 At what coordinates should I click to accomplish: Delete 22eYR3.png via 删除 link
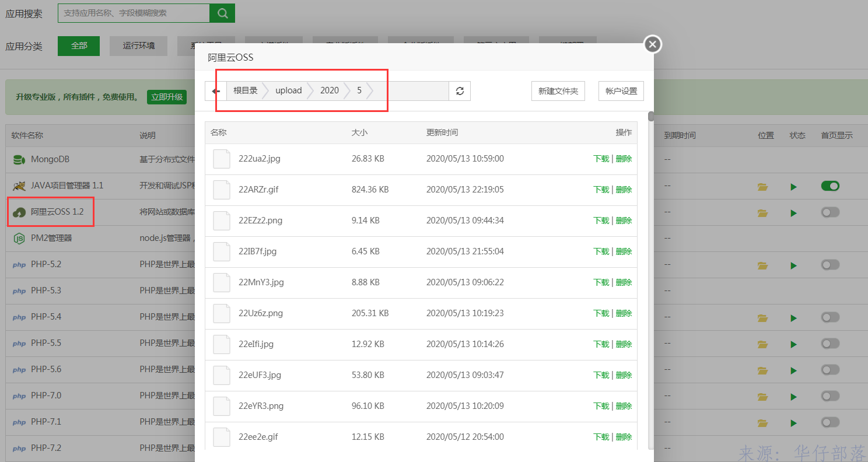coord(624,406)
